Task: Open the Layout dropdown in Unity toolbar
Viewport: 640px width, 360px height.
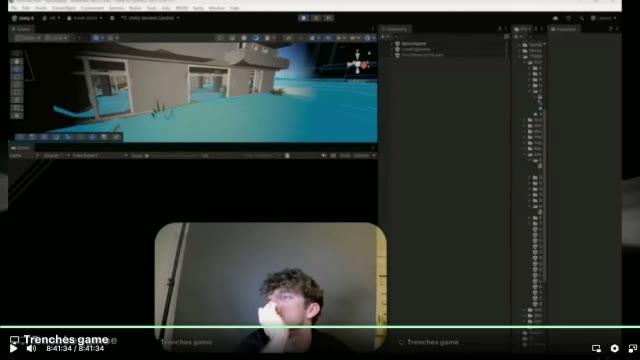Action: tap(603, 18)
